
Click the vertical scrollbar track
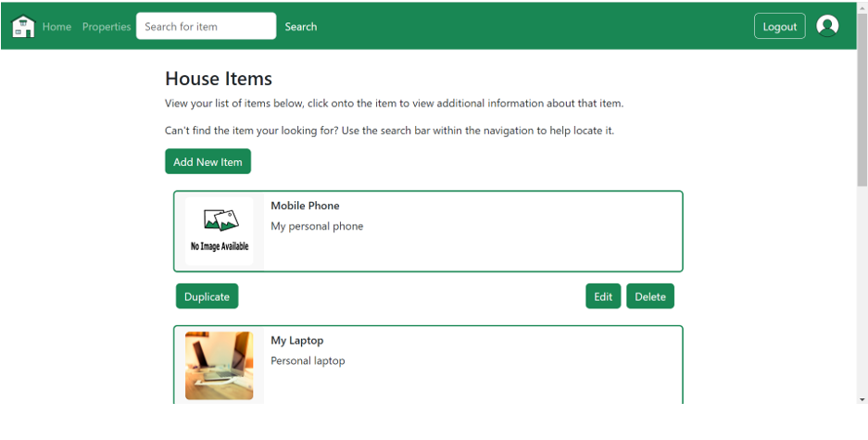(862, 296)
